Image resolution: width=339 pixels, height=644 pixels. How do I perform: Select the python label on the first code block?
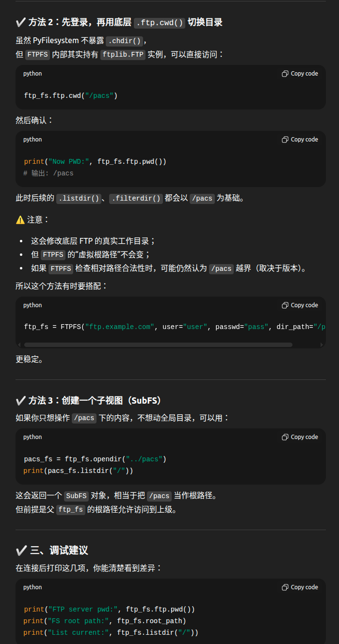tap(32, 73)
